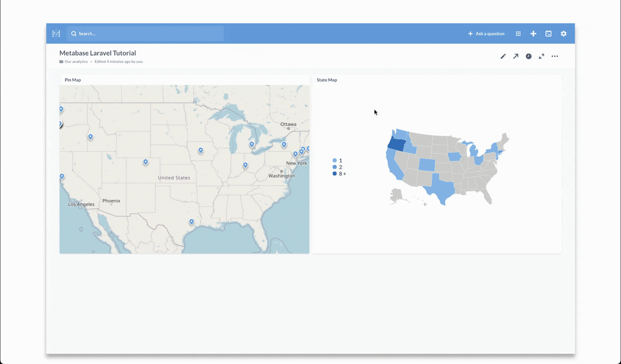The image size is (621, 364).
Task: Enter fullscreen with the expand icon
Action: (542, 56)
